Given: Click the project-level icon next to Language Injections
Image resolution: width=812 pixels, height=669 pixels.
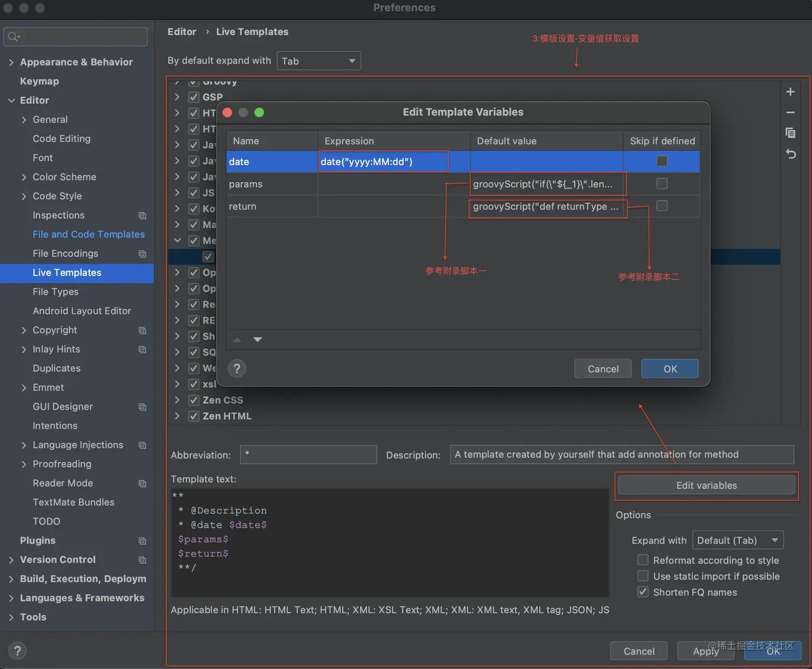Looking at the screenshot, I should click(x=142, y=445).
